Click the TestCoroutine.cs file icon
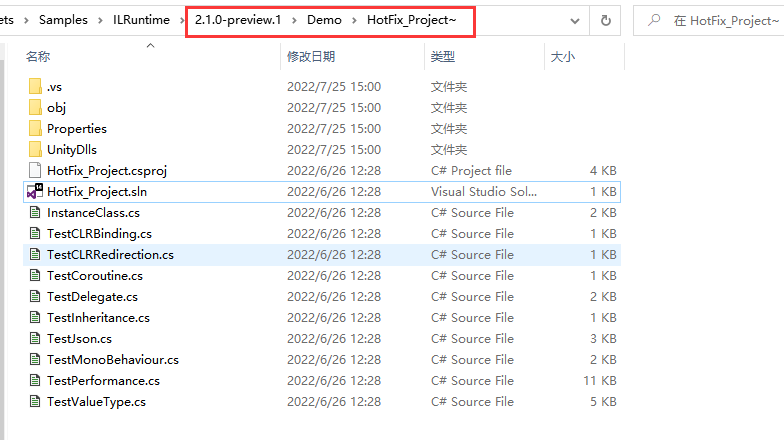This screenshot has height=440, width=784. [35, 276]
